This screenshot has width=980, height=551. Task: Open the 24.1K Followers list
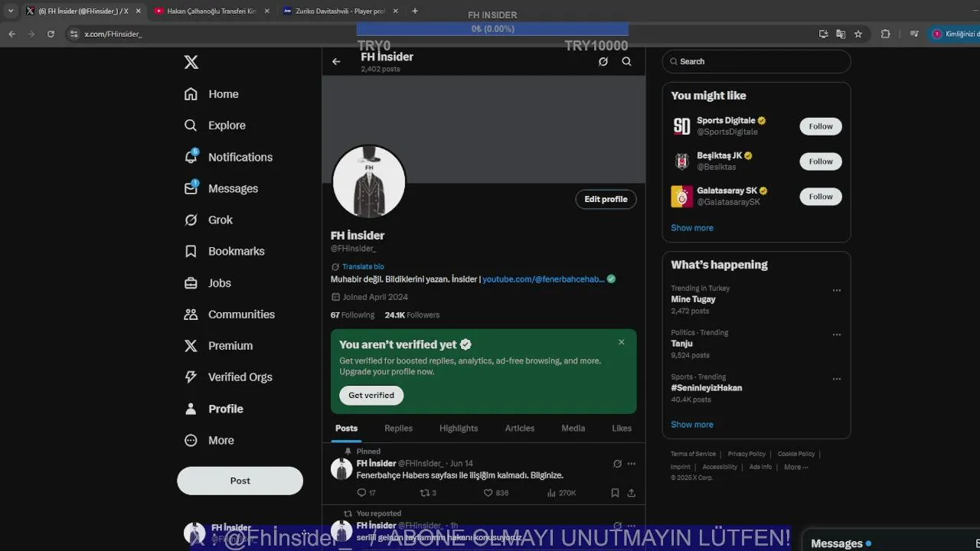[412, 315]
